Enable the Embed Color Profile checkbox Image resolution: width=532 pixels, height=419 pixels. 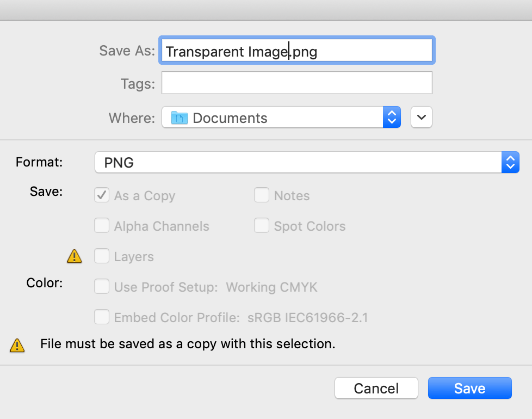[101, 317]
